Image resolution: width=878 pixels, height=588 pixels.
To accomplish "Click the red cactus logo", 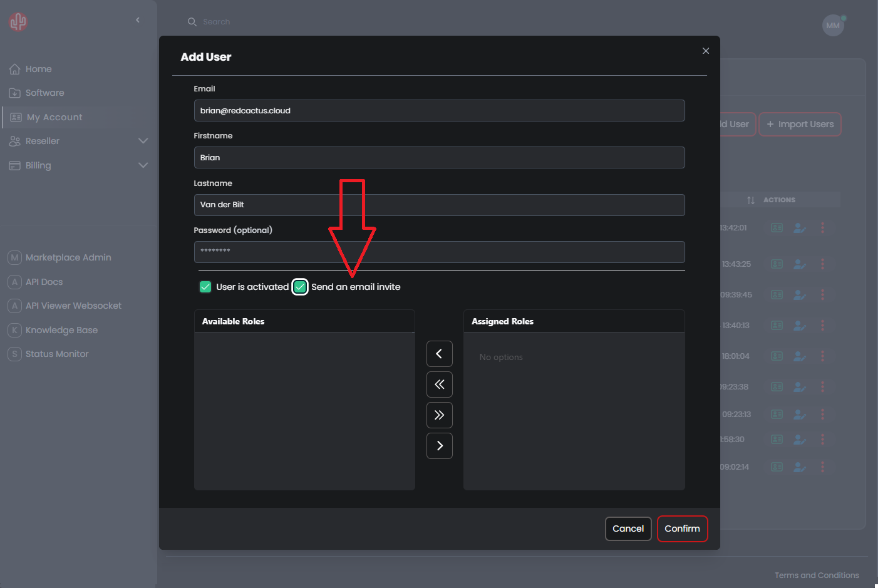I will [18, 22].
